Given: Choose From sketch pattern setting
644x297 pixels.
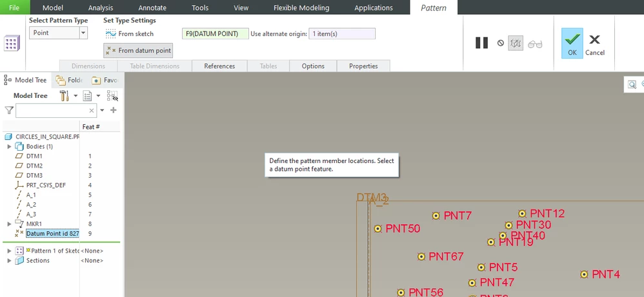Looking at the screenshot, I should pos(130,34).
